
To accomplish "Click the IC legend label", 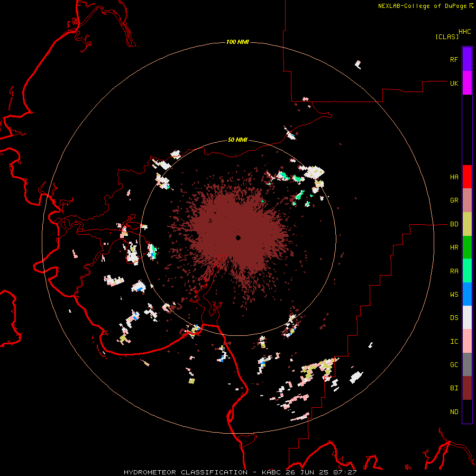I will click(454, 342).
